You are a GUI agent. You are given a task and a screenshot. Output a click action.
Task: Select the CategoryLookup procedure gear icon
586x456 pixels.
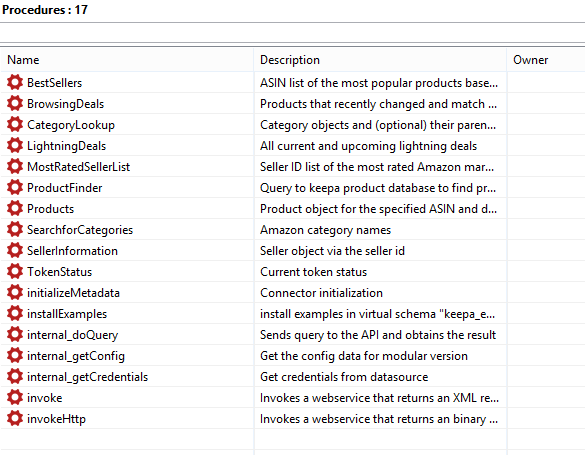15,124
